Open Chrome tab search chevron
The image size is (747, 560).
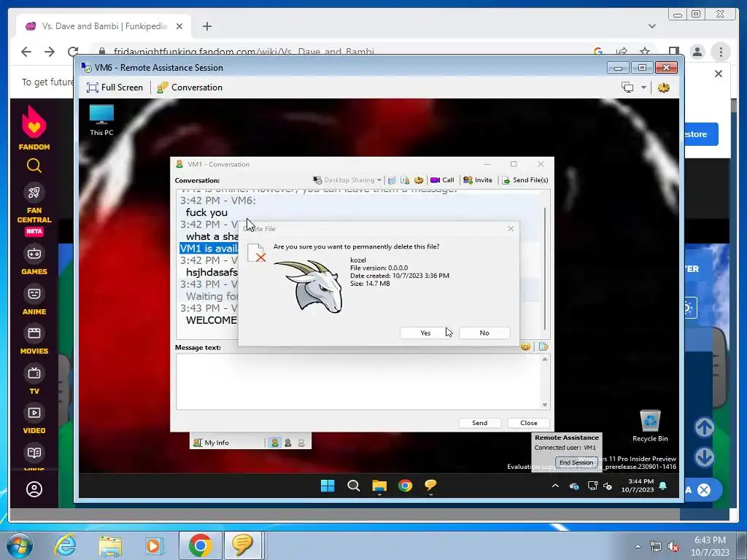coord(652,26)
